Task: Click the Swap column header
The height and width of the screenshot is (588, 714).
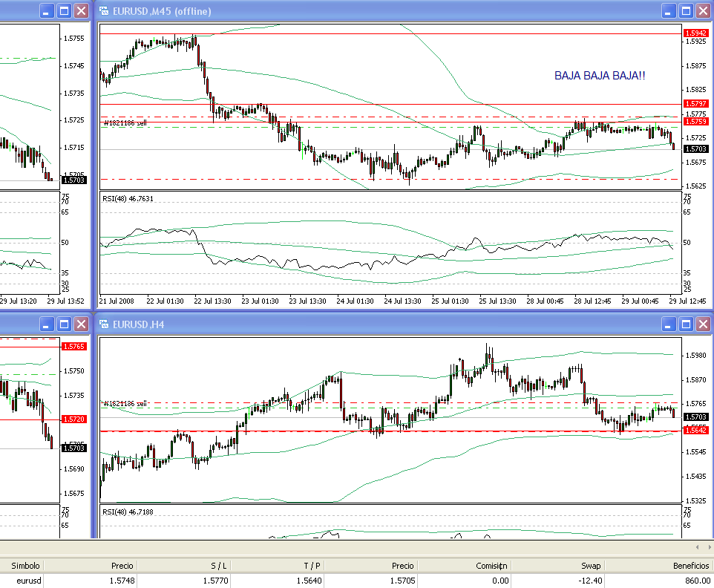Action: [591, 566]
